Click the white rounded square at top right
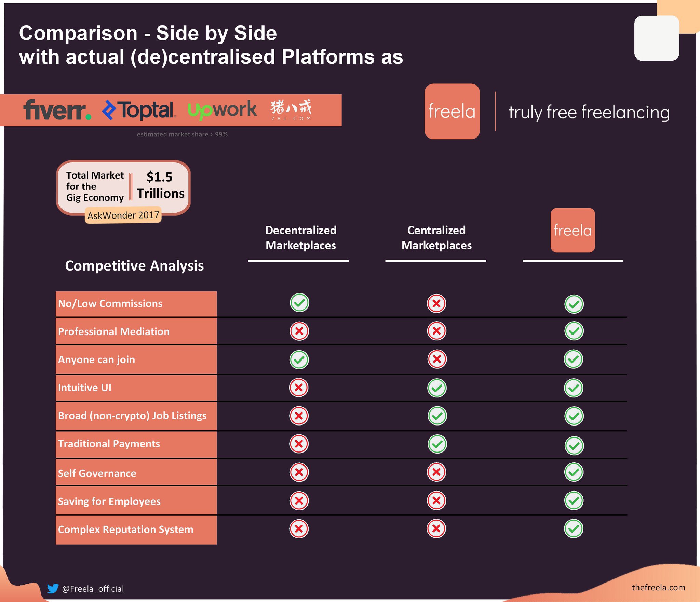 (x=657, y=38)
